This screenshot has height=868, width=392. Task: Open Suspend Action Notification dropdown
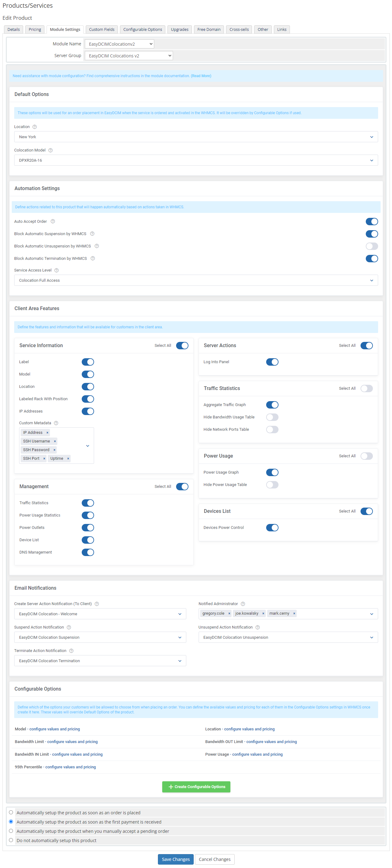tap(100, 638)
